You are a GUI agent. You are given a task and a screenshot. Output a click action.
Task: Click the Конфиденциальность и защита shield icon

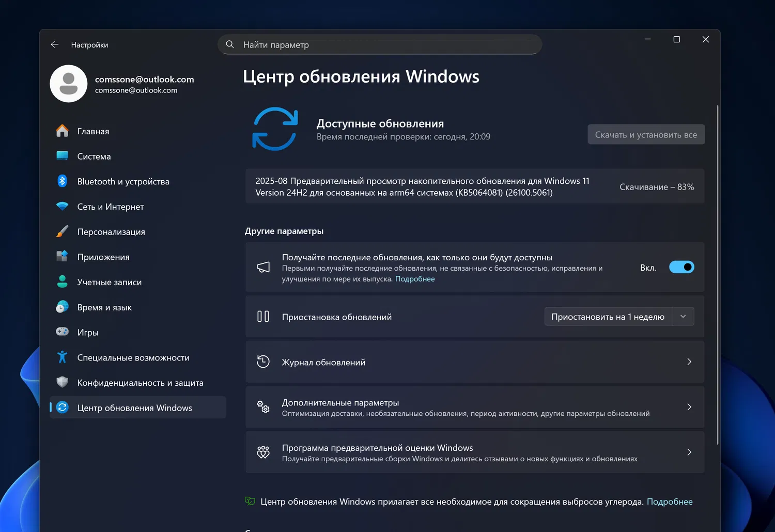[x=63, y=382]
